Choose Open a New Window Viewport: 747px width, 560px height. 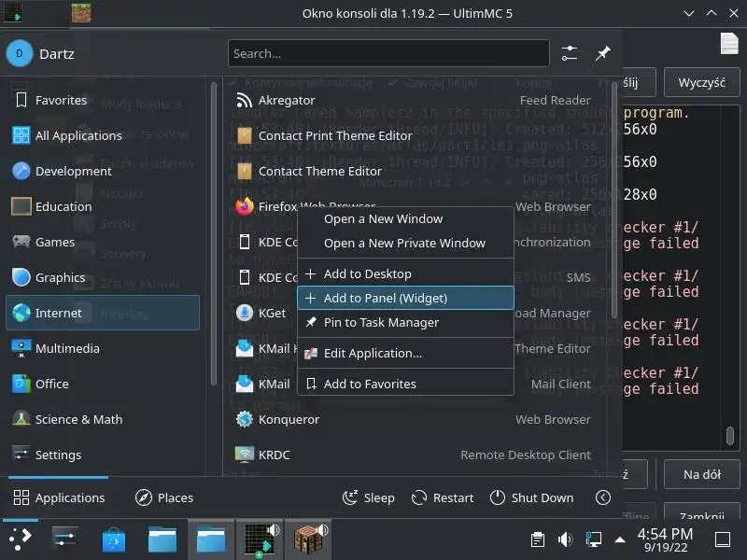click(405, 219)
